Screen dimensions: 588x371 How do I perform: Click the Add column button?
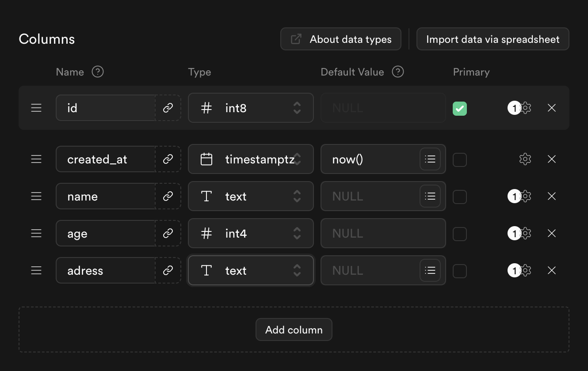coord(294,329)
